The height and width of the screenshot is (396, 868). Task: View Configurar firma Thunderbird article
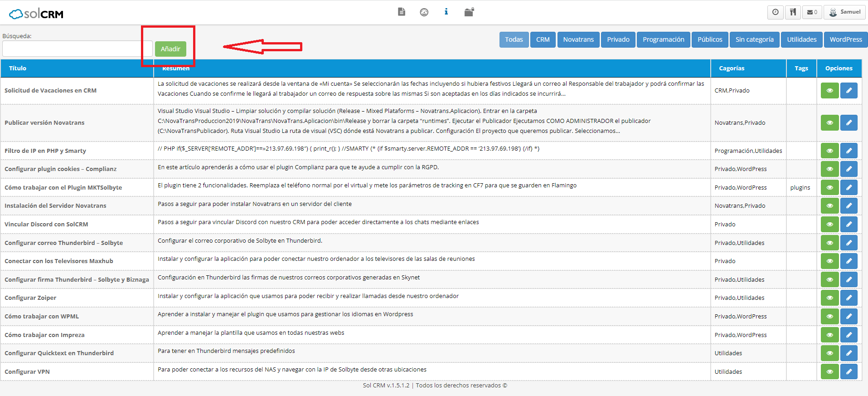[829, 279]
